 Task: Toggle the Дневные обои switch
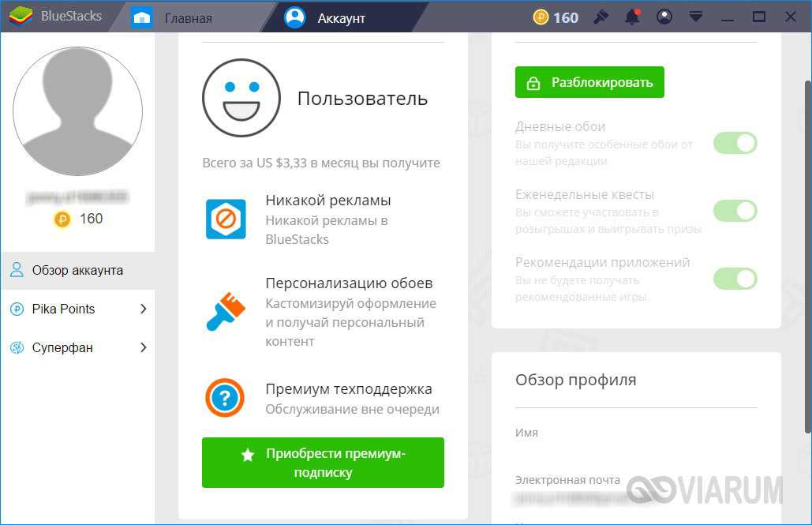pyautogui.click(x=735, y=143)
